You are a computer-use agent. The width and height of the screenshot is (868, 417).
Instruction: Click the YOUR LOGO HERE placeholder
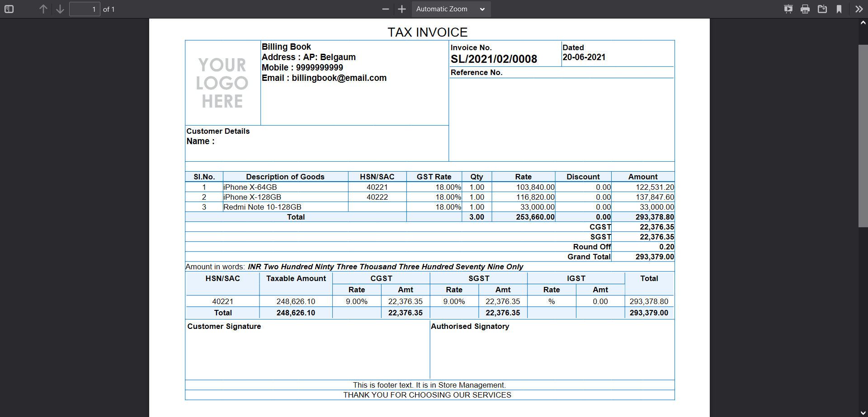tap(222, 83)
